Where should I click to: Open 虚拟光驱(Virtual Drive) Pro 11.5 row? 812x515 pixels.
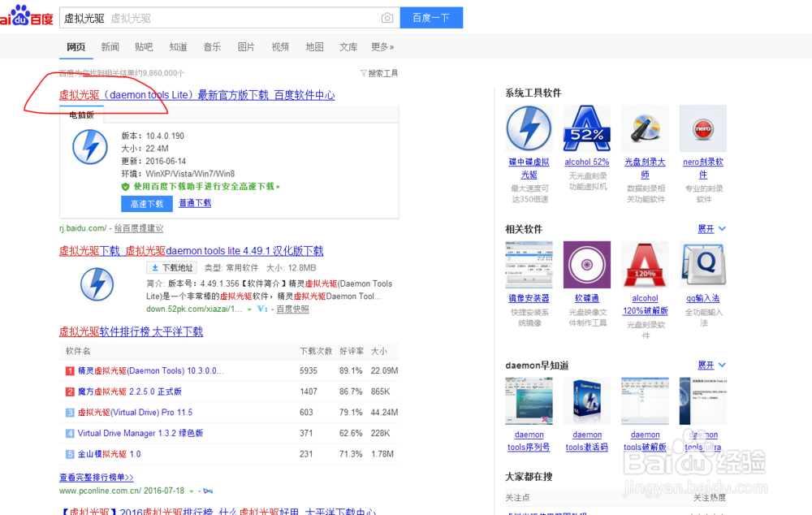tap(135, 413)
